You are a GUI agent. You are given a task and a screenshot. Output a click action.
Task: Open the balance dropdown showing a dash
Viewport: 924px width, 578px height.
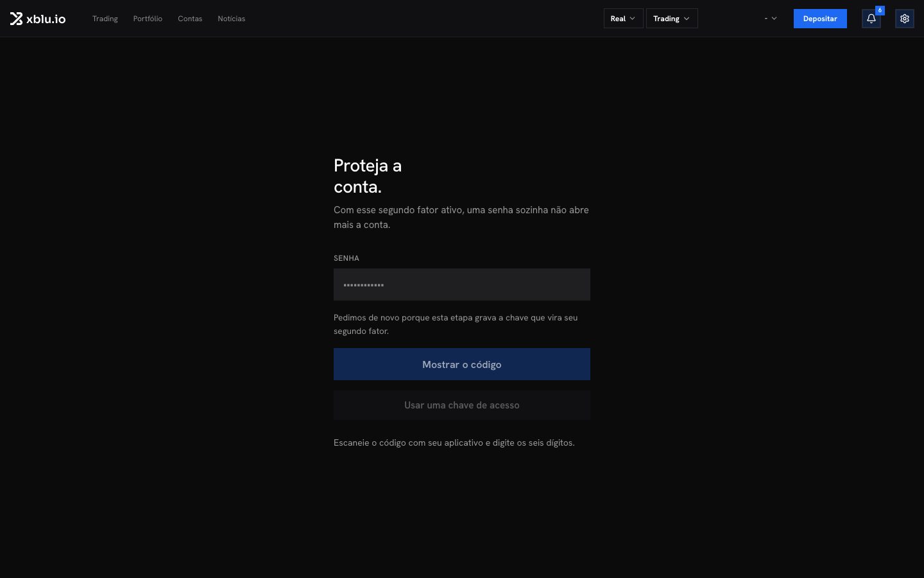click(771, 19)
